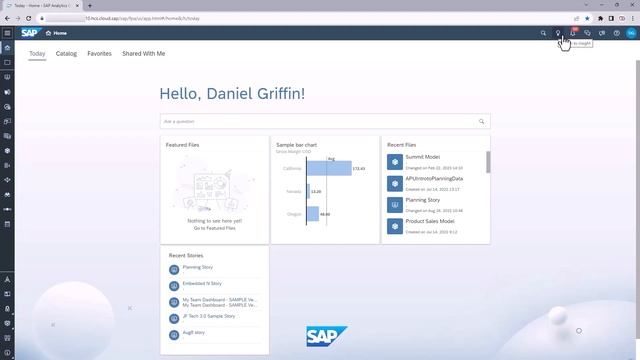The height and width of the screenshot is (360, 640).
Task: Open My Team Dashboard SAMPLE story
Action: (220, 302)
